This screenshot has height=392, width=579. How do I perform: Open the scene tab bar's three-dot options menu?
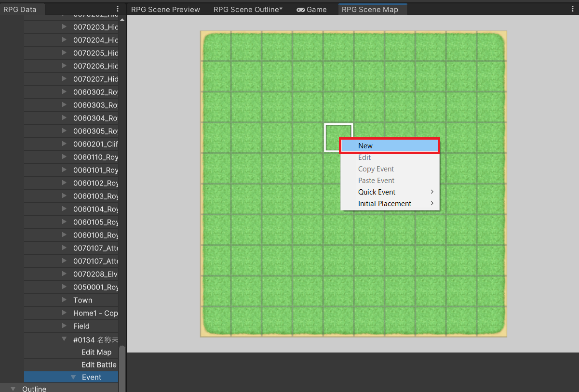click(x=573, y=9)
